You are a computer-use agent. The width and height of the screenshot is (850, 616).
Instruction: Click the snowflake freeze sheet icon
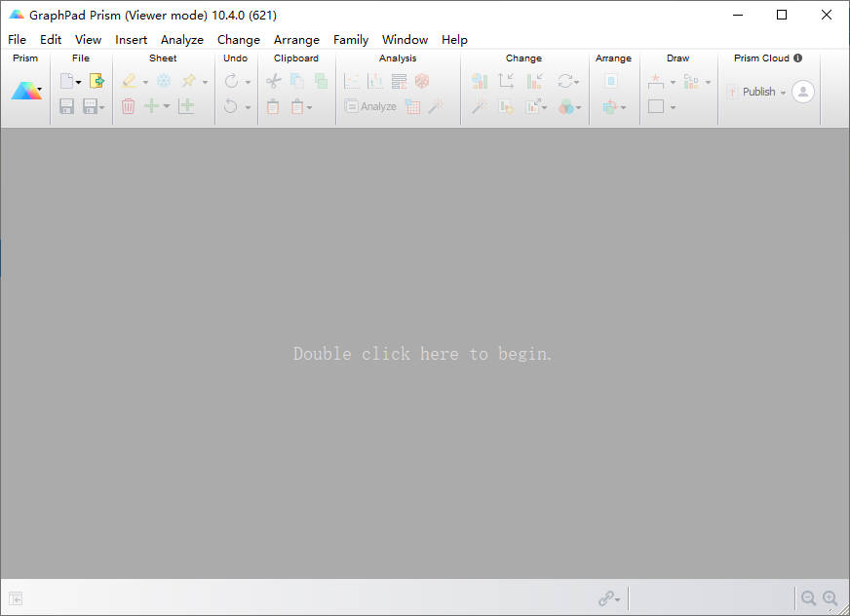pos(163,81)
